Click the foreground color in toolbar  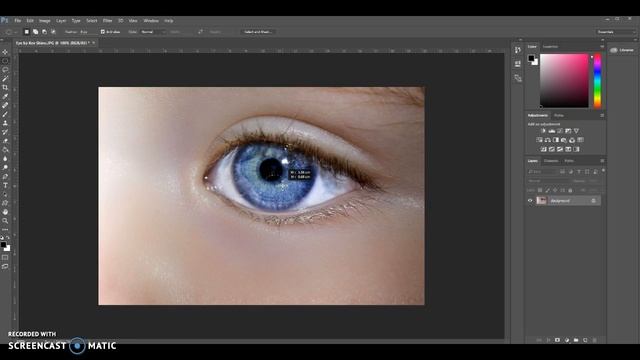4,245
